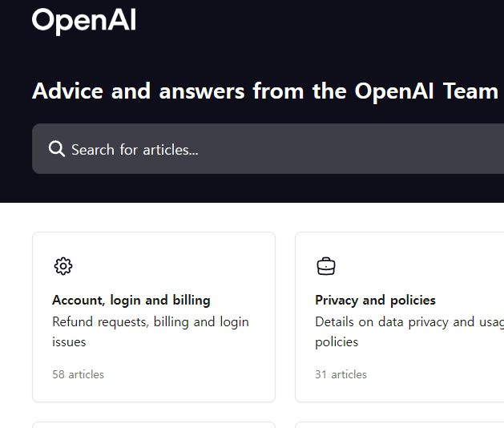
Task: Open 'Account, login and billing' collection title
Action: tap(131, 300)
